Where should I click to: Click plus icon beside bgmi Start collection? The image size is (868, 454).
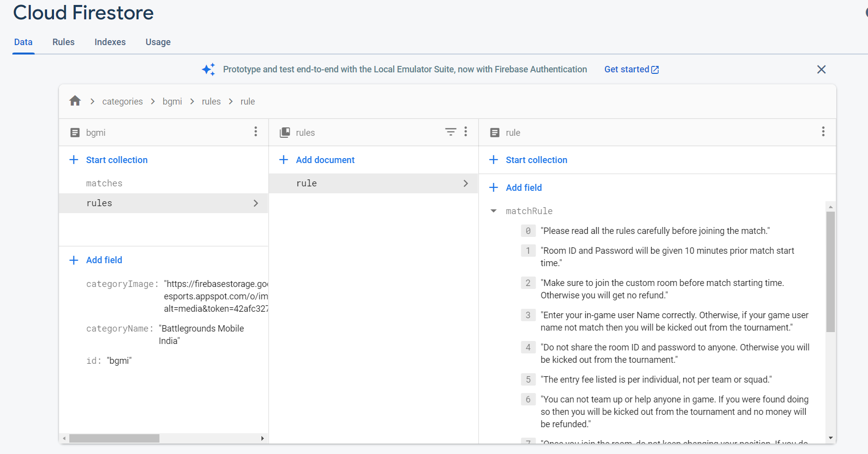tap(74, 160)
